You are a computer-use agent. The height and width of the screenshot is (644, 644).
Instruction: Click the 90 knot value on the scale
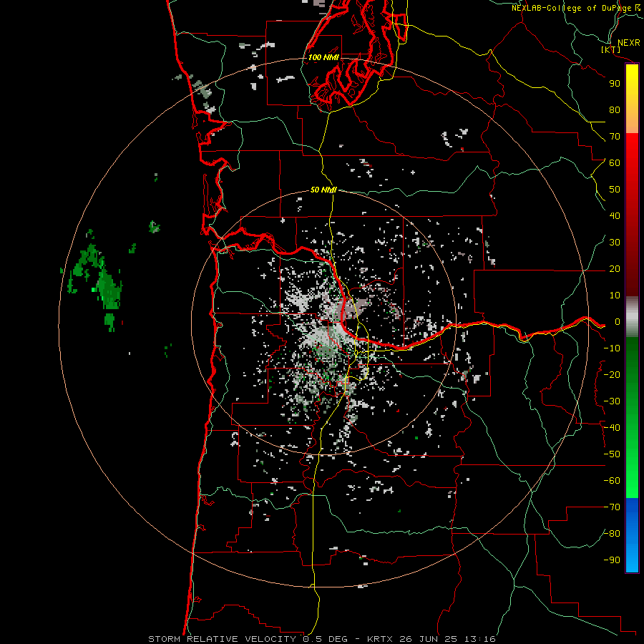(x=615, y=84)
